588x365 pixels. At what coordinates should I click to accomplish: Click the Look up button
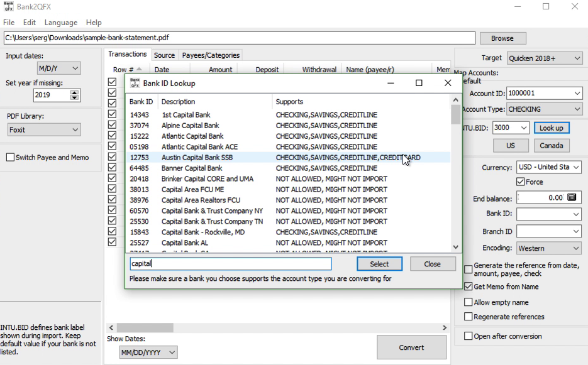[552, 128]
